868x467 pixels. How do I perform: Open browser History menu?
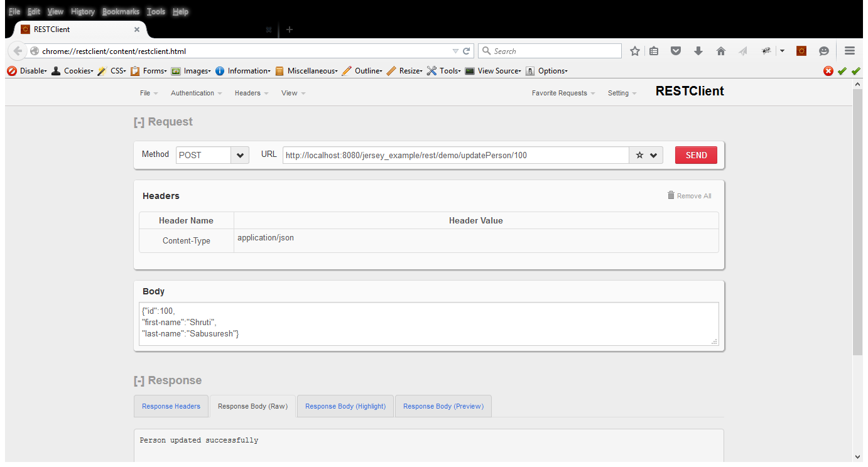[83, 11]
